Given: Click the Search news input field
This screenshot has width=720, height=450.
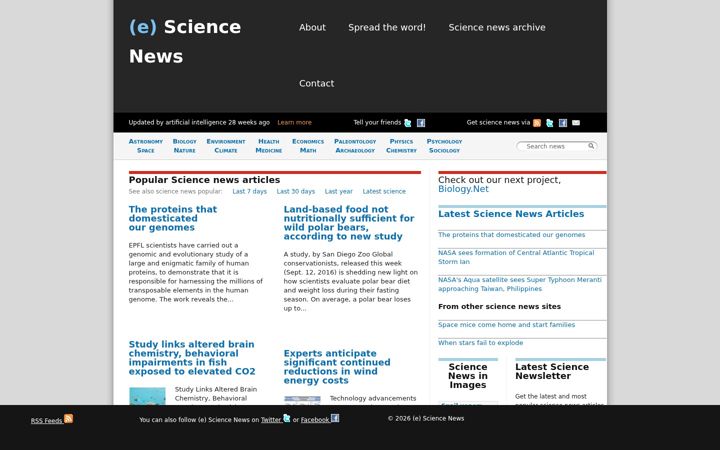Looking at the screenshot, I should [553, 146].
